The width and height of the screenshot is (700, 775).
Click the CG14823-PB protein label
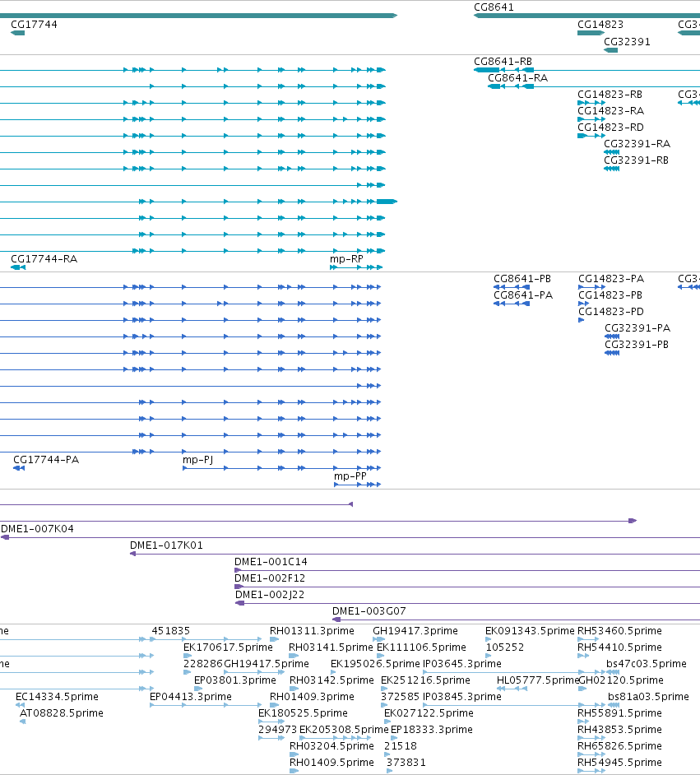[610, 295]
